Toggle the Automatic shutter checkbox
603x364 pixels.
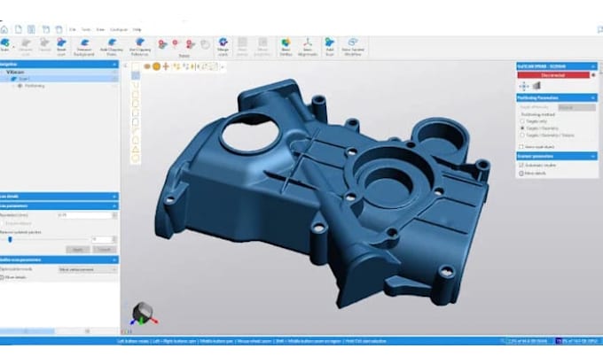click(521, 165)
